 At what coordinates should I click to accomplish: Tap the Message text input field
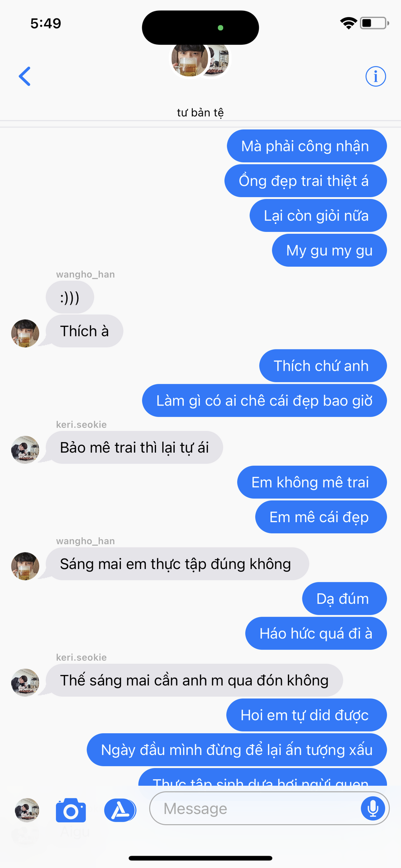click(x=269, y=808)
